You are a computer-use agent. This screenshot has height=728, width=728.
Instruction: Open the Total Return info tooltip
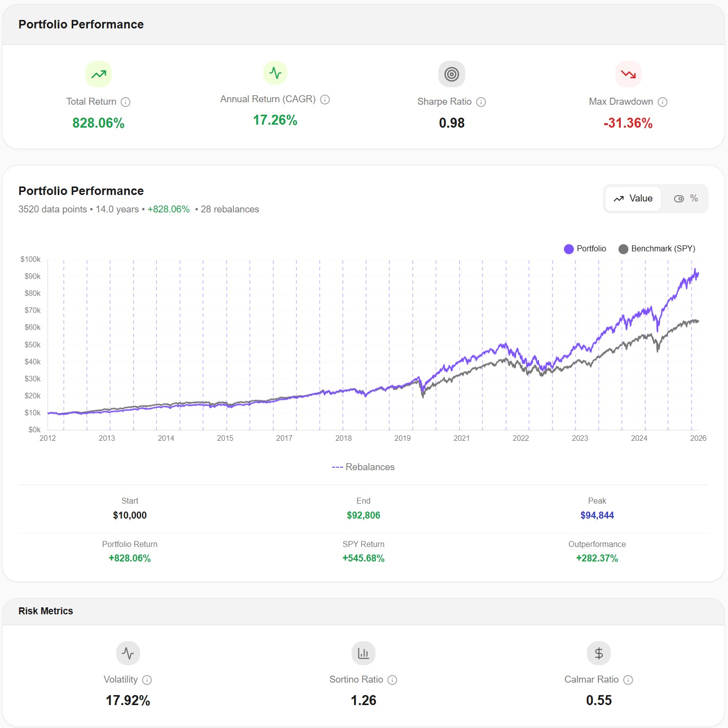point(126,102)
